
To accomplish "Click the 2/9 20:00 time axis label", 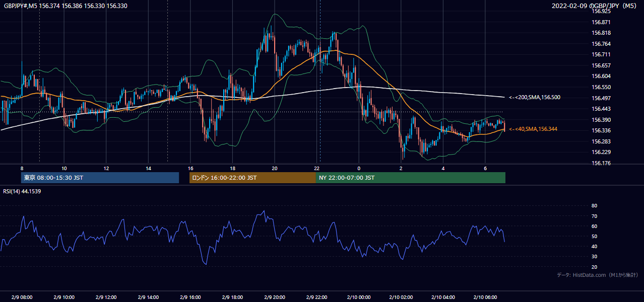I will tap(275, 297).
